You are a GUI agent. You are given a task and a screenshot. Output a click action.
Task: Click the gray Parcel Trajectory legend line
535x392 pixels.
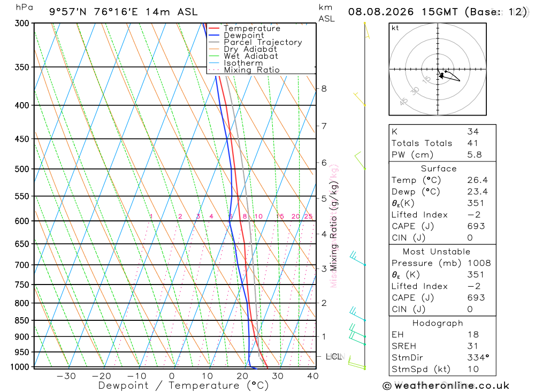213,42
